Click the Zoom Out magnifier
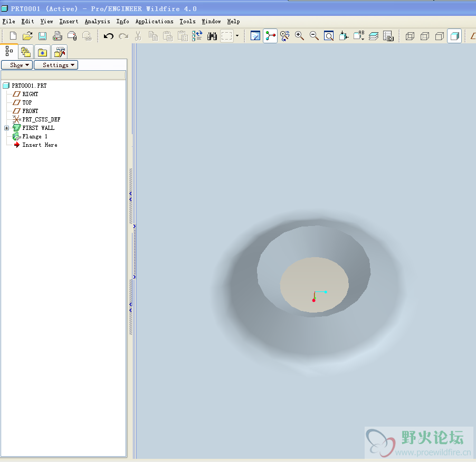Image resolution: width=476 pixels, height=462 pixels. tap(314, 36)
